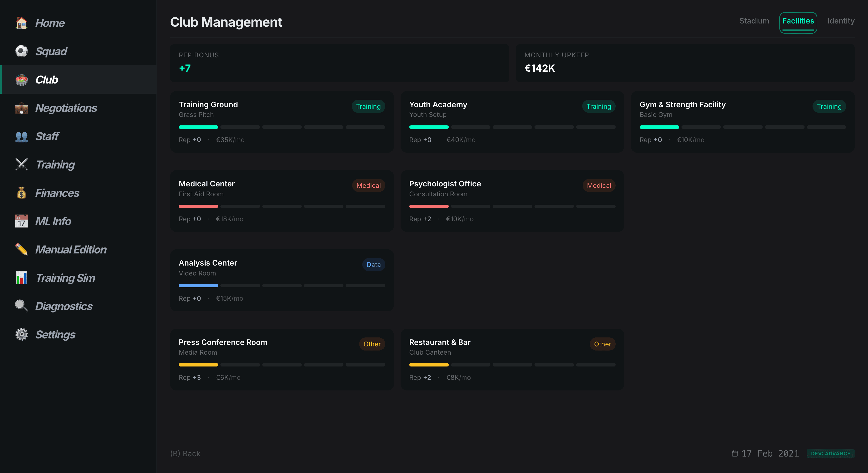Click the MONTHLY UPKEEP €142K value

point(539,68)
